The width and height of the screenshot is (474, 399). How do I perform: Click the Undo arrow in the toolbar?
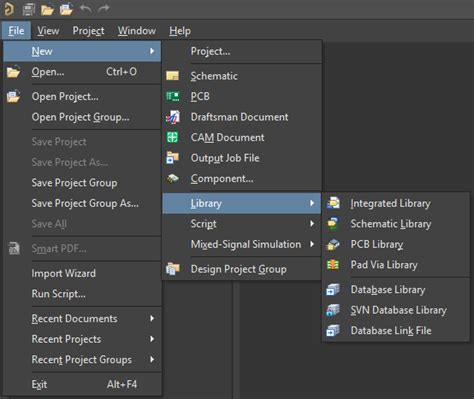86,9
